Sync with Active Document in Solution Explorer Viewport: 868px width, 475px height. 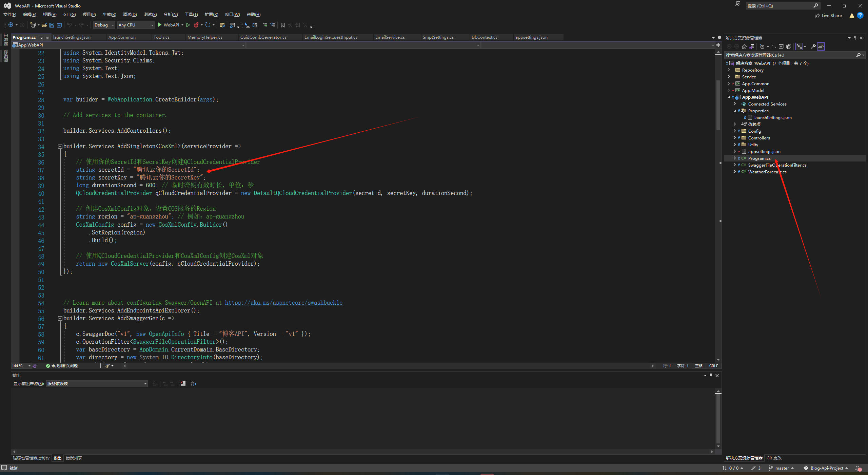[774, 46]
